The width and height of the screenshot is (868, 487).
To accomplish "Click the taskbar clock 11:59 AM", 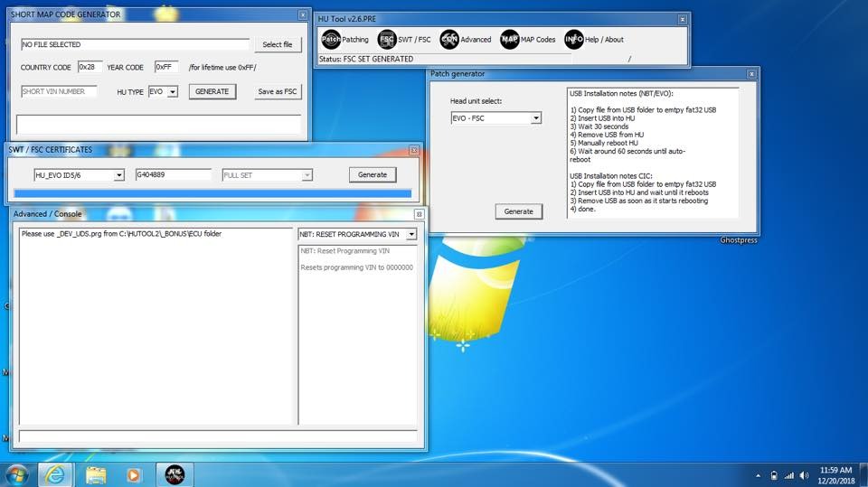I will [x=835, y=470].
